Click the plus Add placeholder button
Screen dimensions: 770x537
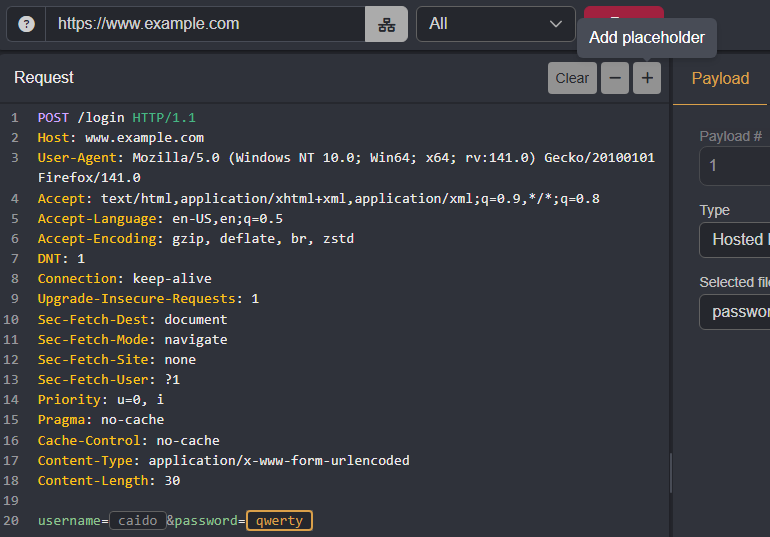(647, 78)
